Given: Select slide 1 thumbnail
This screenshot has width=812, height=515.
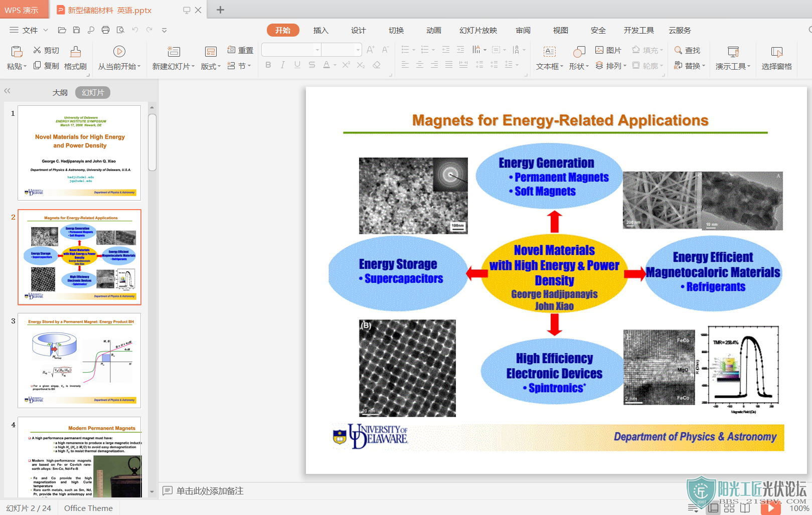Looking at the screenshot, I should (x=79, y=153).
